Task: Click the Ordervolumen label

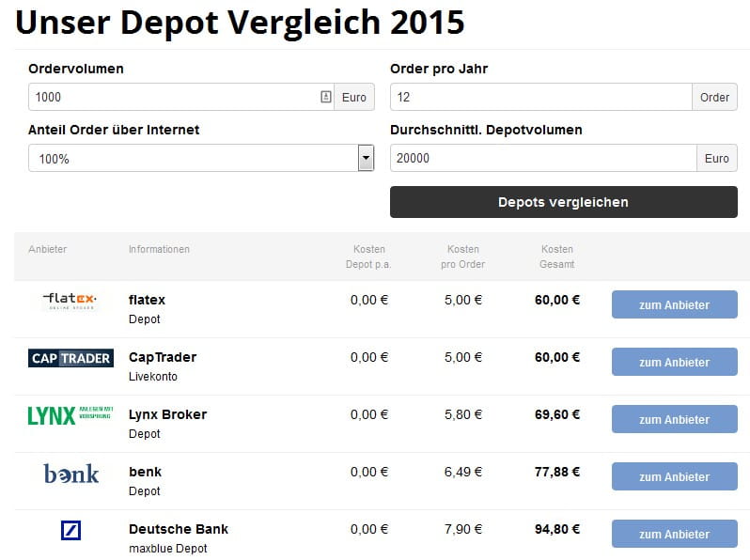Action: click(76, 69)
